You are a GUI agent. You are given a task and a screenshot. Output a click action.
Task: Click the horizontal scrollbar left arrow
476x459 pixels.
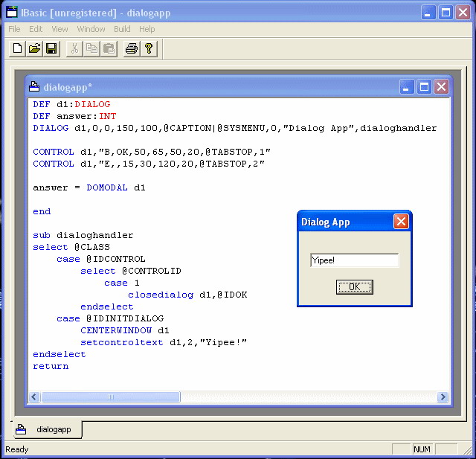click(x=34, y=397)
